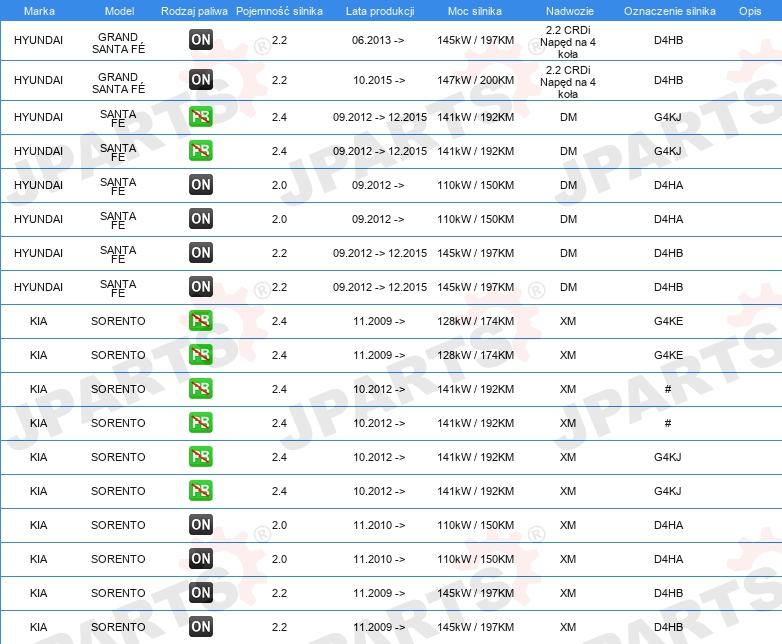Click ON icon in upper Santa Fe DM D4HB row
The width and height of the screenshot is (782, 644).
tap(201, 252)
